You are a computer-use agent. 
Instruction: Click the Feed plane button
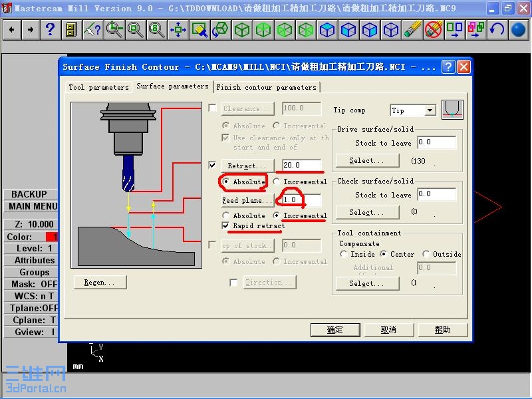point(247,200)
